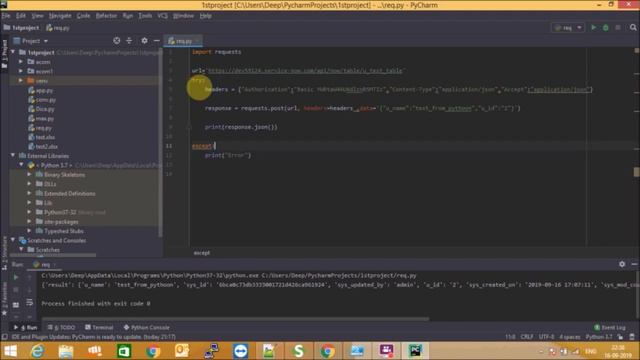The height and width of the screenshot is (360, 640).
Task: Open the File menu
Action: point(6,16)
